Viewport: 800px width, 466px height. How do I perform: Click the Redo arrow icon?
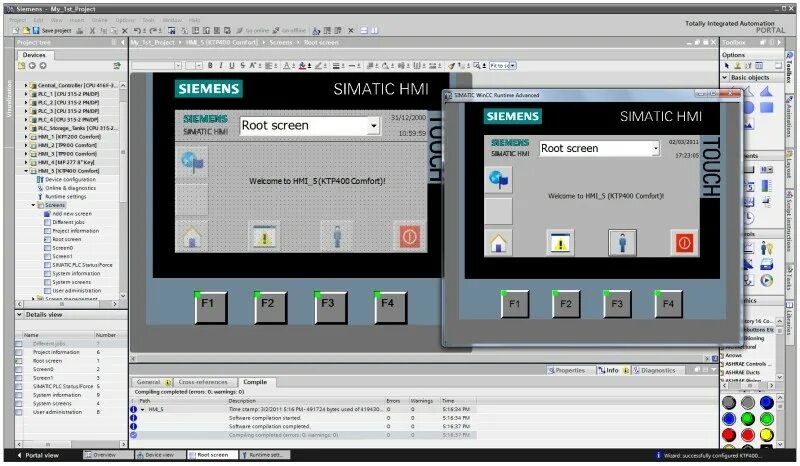[x=152, y=31]
